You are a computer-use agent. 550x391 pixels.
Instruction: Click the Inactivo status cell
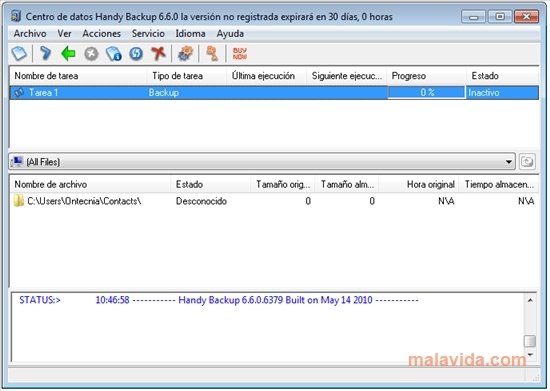[x=484, y=93]
